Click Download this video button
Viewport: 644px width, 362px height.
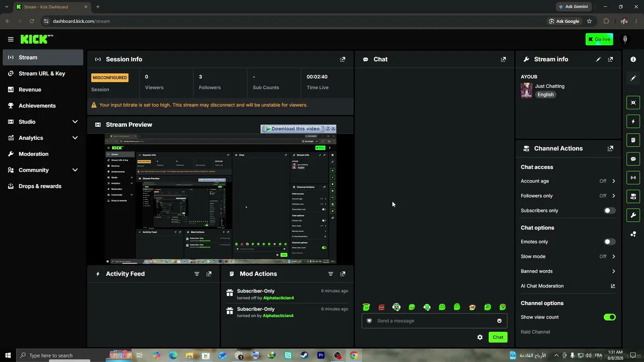click(293, 129)
